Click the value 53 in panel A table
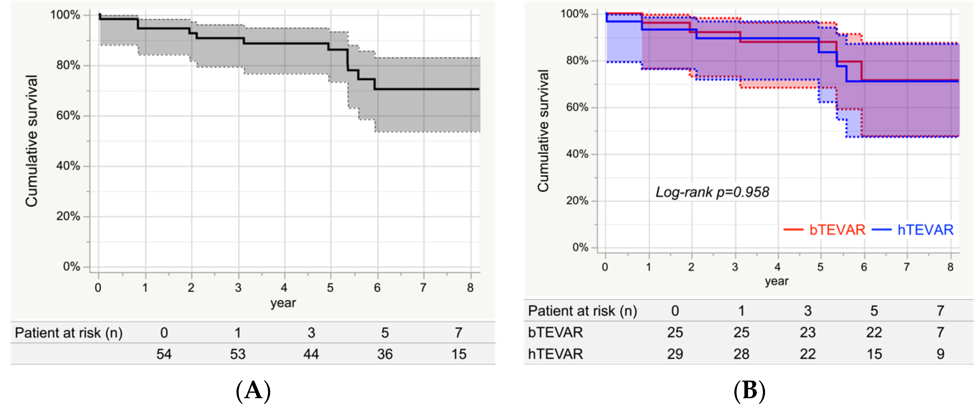The width and height of the screenshot is (980, 410). click(x=238, y=354)
